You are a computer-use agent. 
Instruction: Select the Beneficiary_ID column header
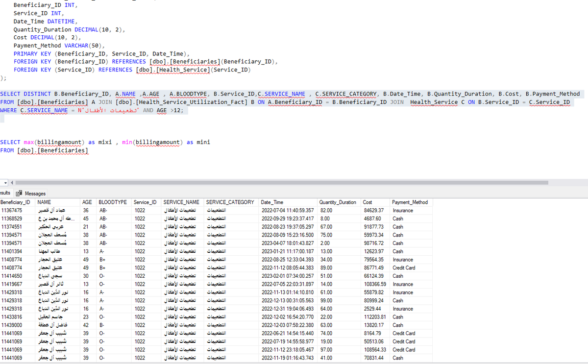tap(18, 202)
